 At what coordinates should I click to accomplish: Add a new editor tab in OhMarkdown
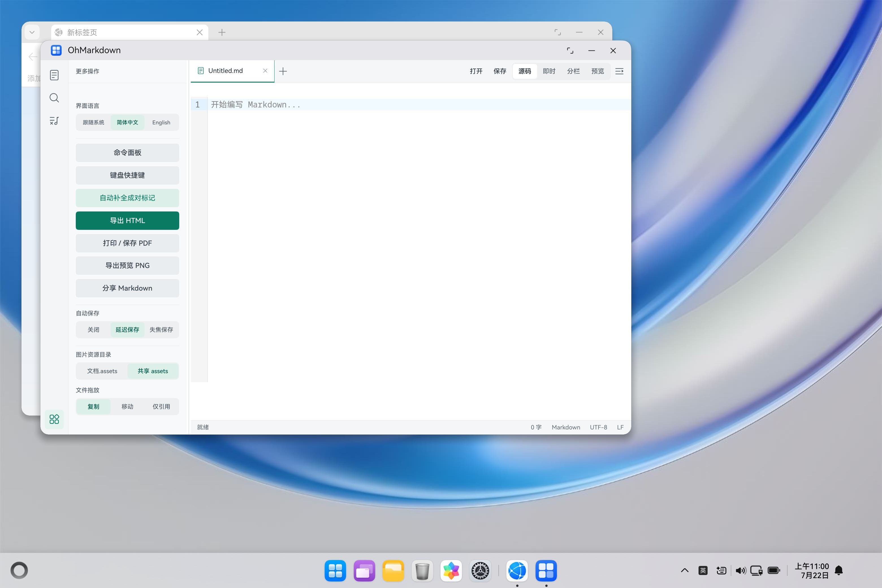[x=283, y=71]
